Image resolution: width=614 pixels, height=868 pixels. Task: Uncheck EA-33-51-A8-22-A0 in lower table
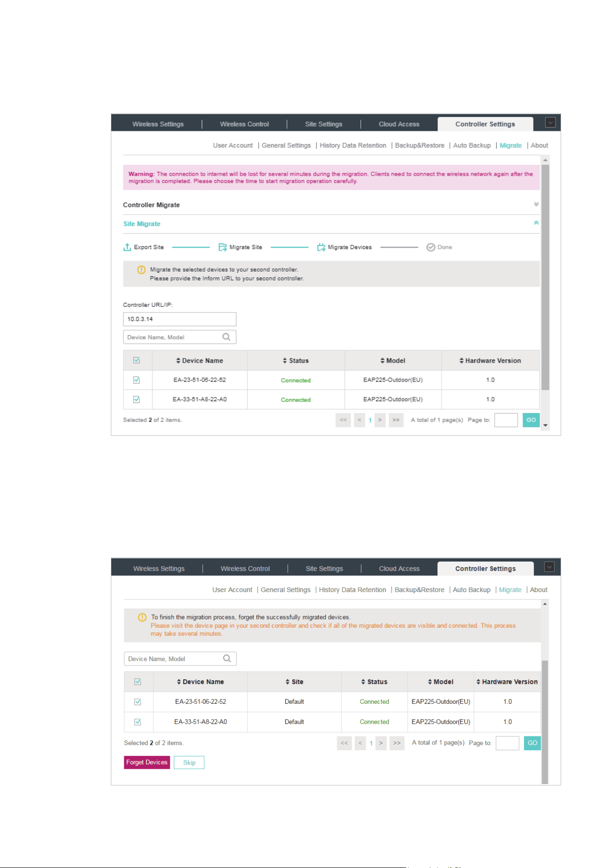tap(138, 722)
